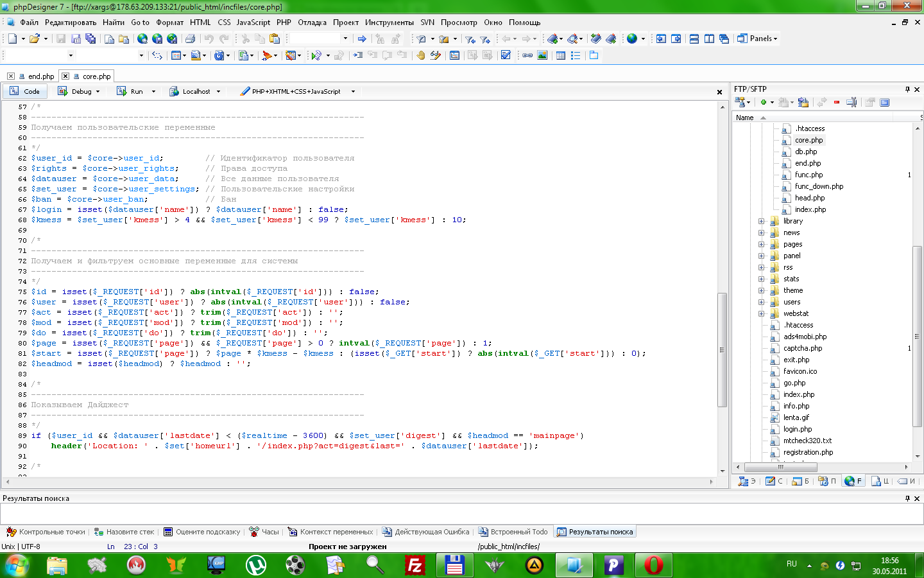Click the insert image icon

pyautogui.click(x=542, y=55)
